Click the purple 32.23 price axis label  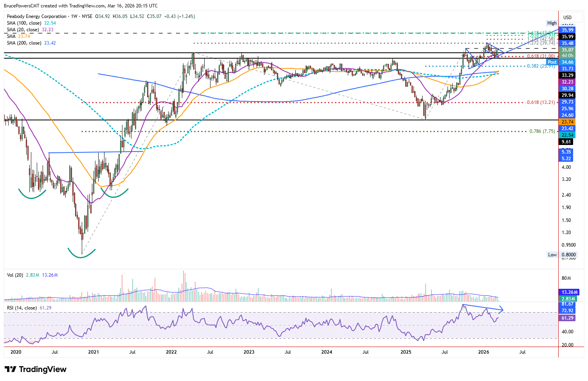coord(567,82)
